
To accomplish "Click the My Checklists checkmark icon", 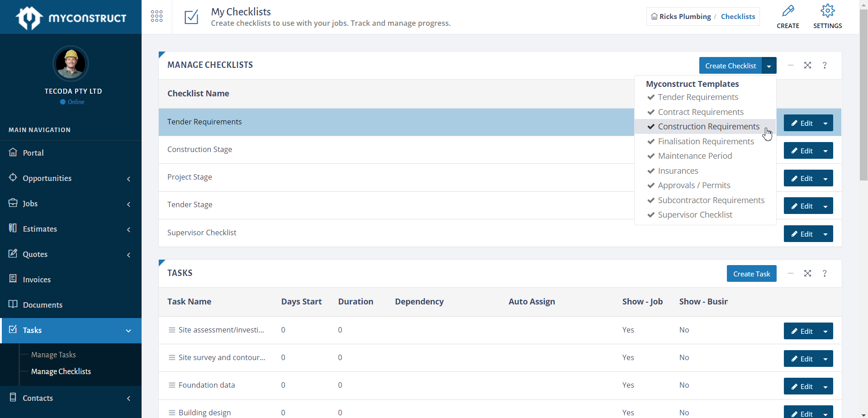I will 191,17.
